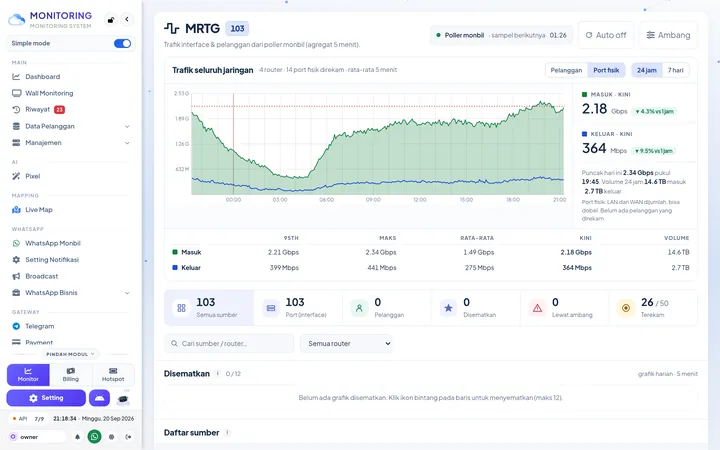Click the API 7/9 status badge

click(x=28, y=419)
